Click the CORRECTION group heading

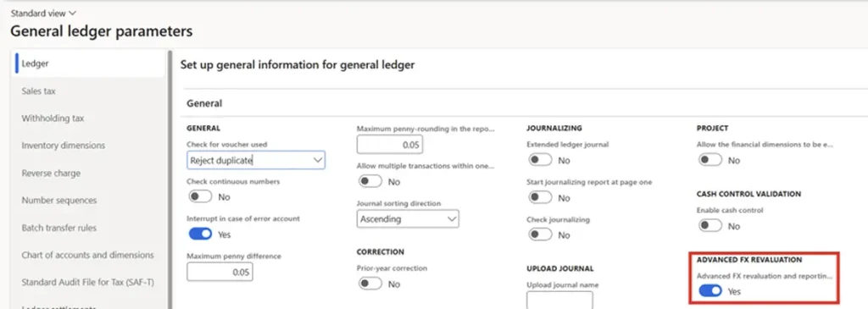click(381, 252)
